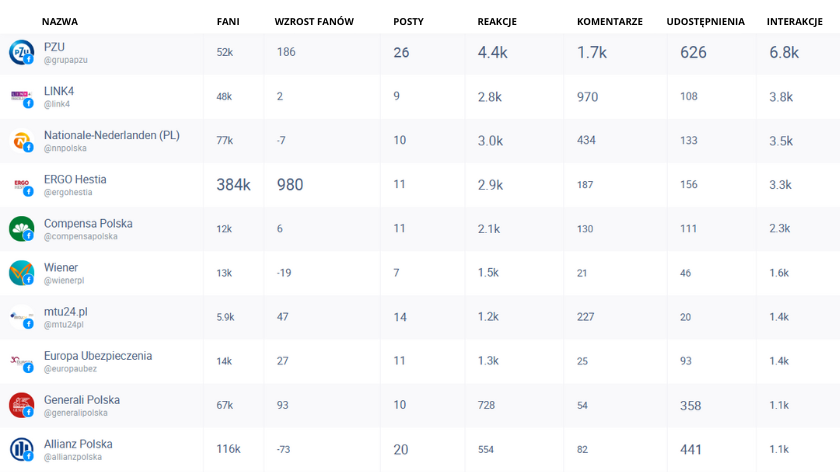This screenshot has height=472, width=840.
Task: Select the Generali Polska red logo
Action: [21, 405]
